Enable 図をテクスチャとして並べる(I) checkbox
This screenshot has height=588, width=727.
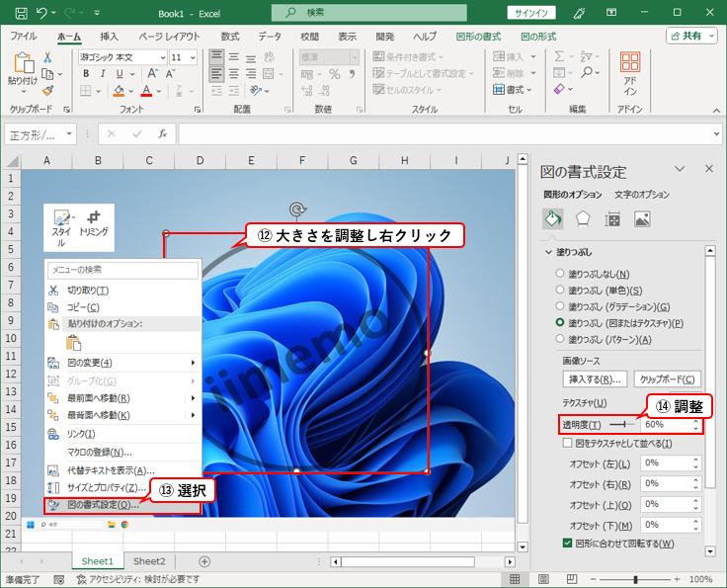567,443
